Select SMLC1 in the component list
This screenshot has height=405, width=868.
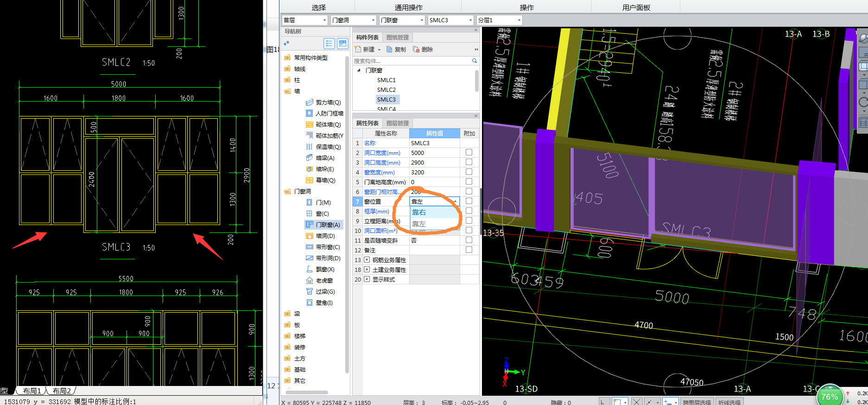(x=386, y=80)
